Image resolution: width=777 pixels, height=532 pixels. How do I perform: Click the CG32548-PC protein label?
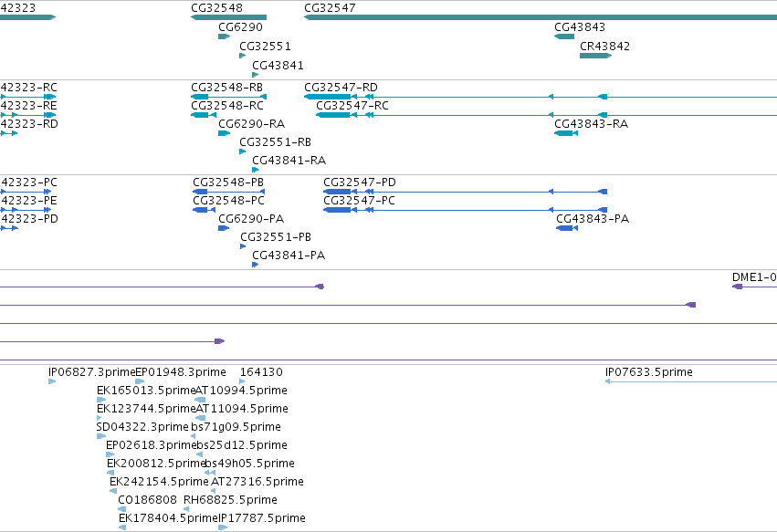[x=229, y=201]
